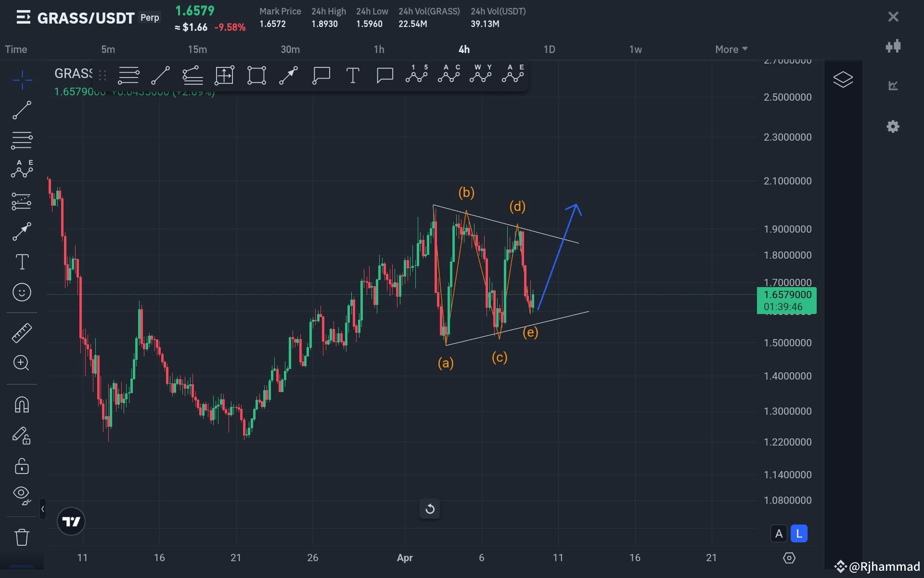
Task: Open the chart layers panel icon
Action: pos(843,79)
